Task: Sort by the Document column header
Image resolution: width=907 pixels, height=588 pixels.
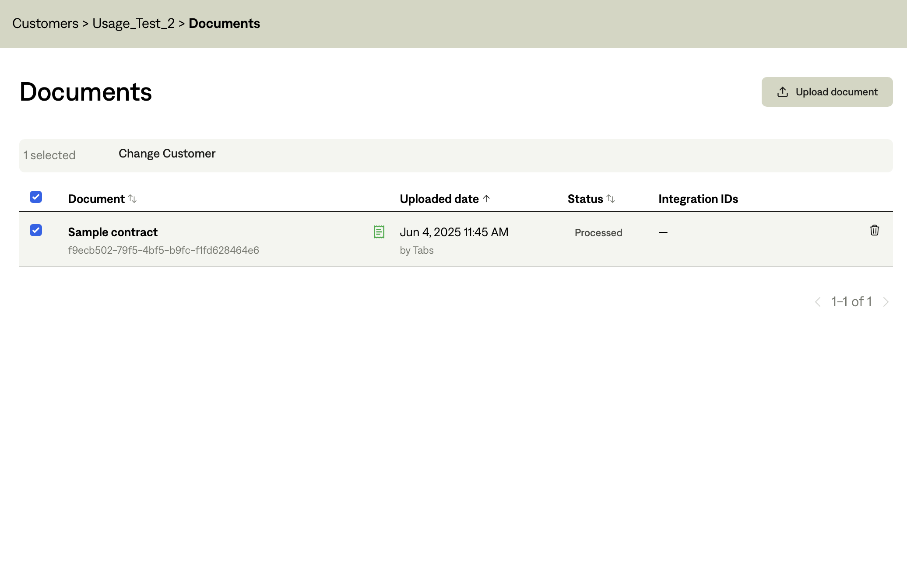Action: pyautogui.click(x=96, y=199)
